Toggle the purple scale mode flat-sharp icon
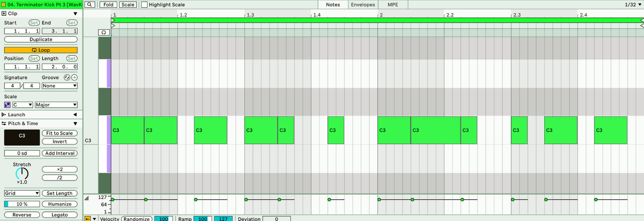This screenshot has height=221, width=644. (x=7, y=105)
